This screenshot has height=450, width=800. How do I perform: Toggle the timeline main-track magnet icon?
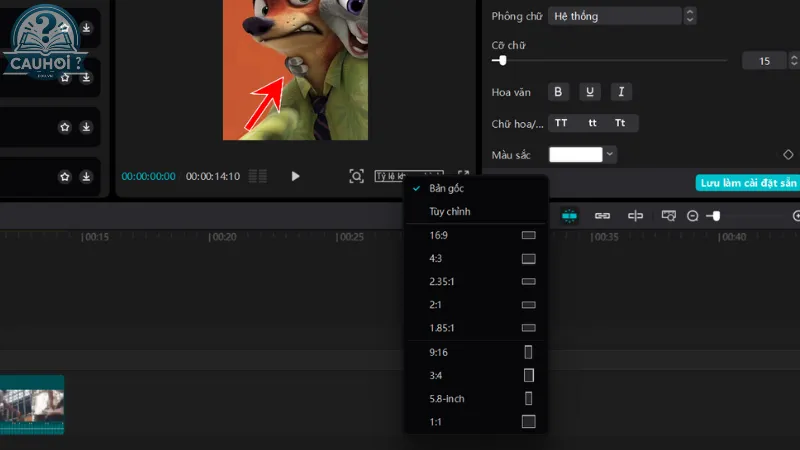coord(569,216)
